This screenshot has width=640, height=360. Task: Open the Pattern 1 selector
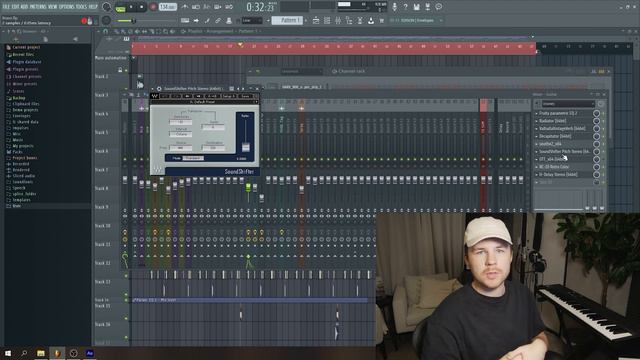pyautogui.click(x=287, y=20)
